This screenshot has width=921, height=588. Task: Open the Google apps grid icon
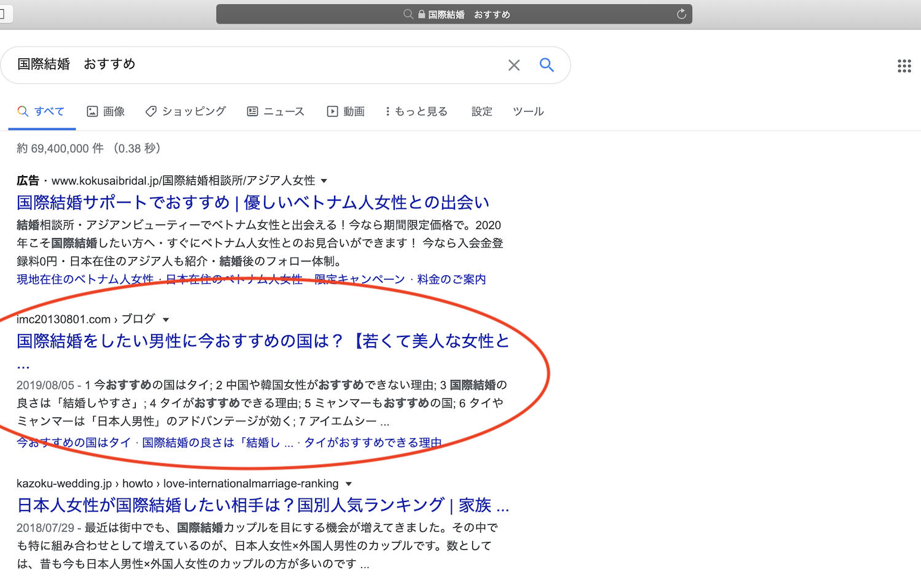coord(904,66)
